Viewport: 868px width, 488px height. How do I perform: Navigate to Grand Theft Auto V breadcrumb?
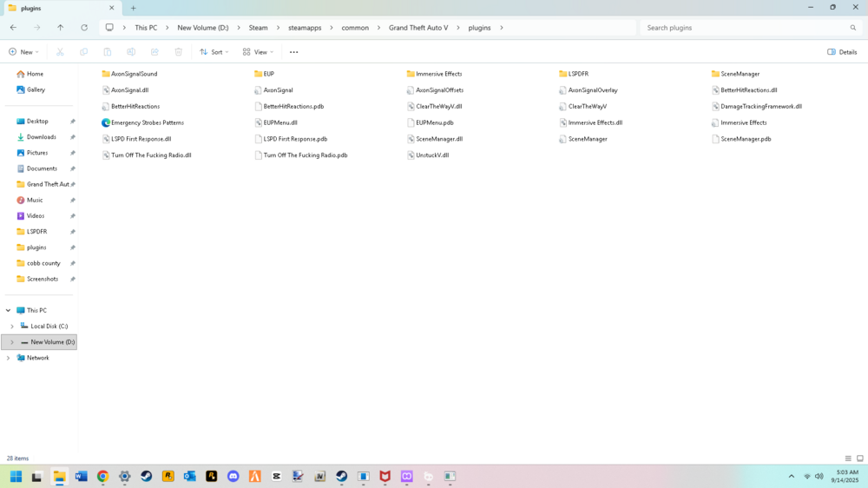(x=418, y=28)
